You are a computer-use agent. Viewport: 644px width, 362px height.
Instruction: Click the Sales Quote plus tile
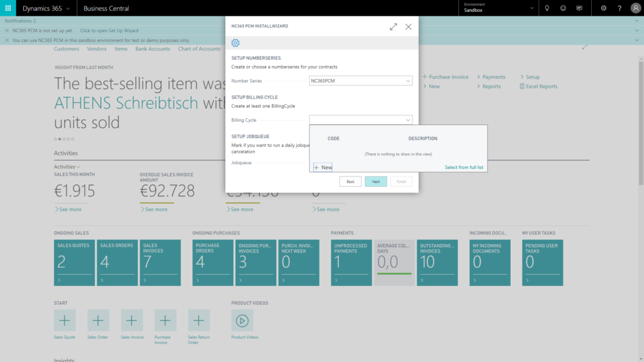[x=65, y=320]
